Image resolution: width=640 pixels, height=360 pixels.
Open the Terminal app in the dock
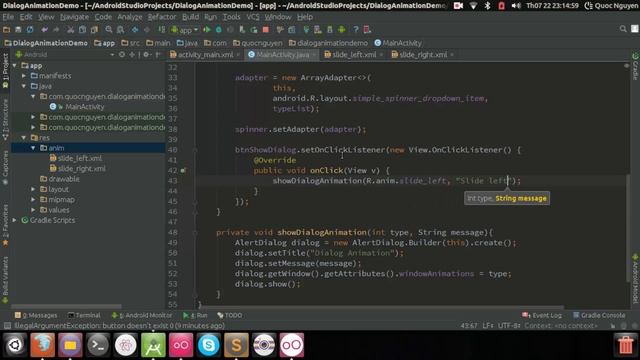(x=98, y=345)
